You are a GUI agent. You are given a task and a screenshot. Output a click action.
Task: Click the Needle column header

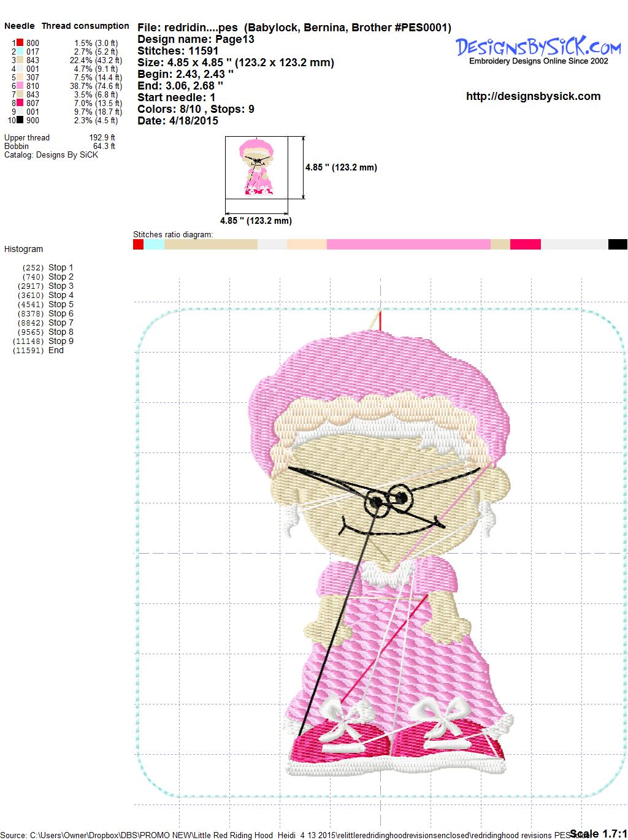[x=20, y=26]
